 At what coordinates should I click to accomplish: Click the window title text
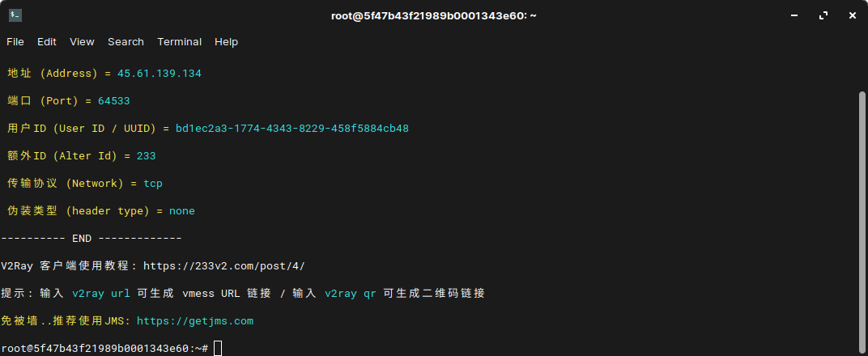pyautogui.click(x=433, y=15)
